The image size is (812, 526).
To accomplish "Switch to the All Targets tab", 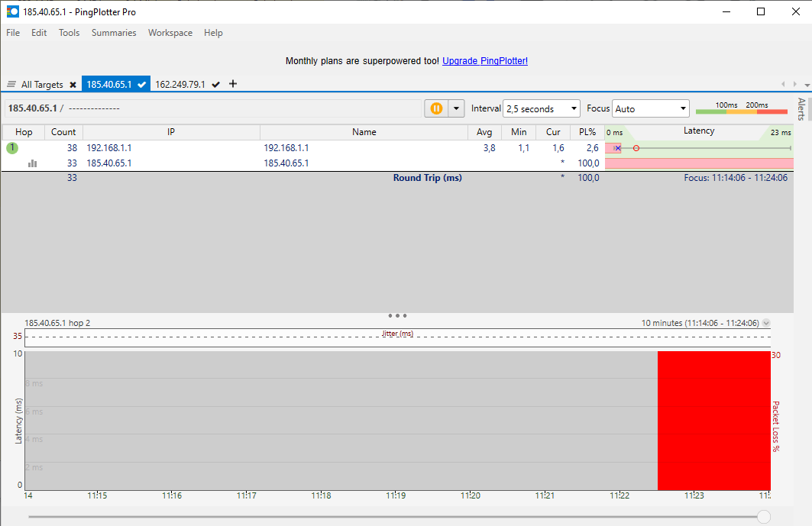I will tap(42, 85).
